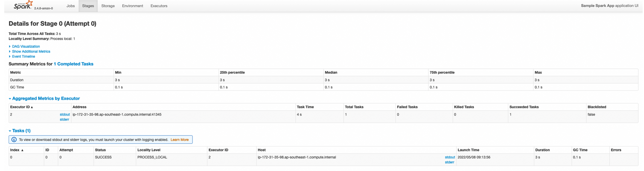Open the Learn More link

click(180, 140)
